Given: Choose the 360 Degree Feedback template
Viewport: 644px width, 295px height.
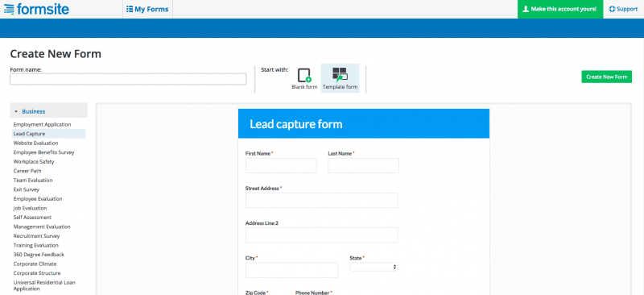Looking at the screenshot, I should point(39,255).
